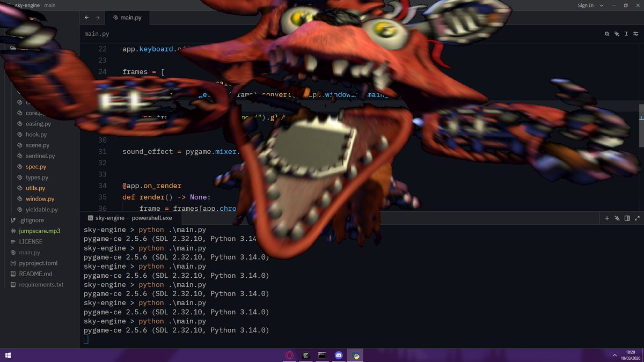Maximize the terminal panel with the expand icon
Image resolution: width=644 pixels, height=362 pixels.
point(637,218)
